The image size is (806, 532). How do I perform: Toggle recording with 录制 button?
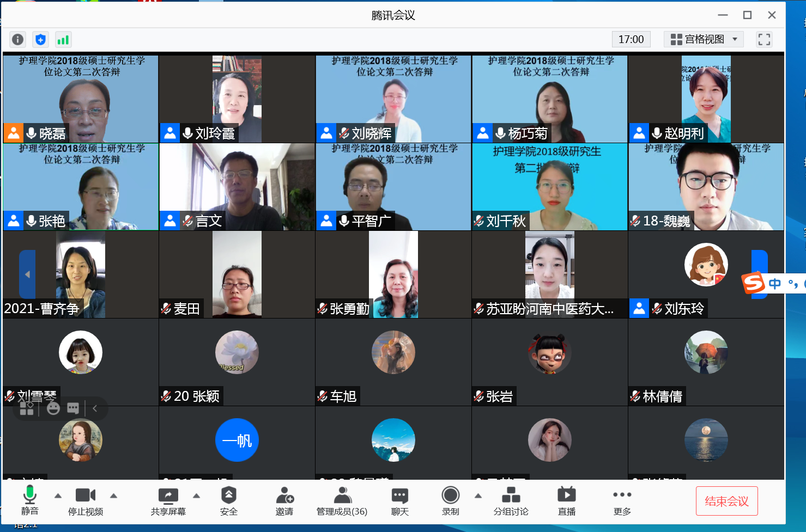coord(450,501)
